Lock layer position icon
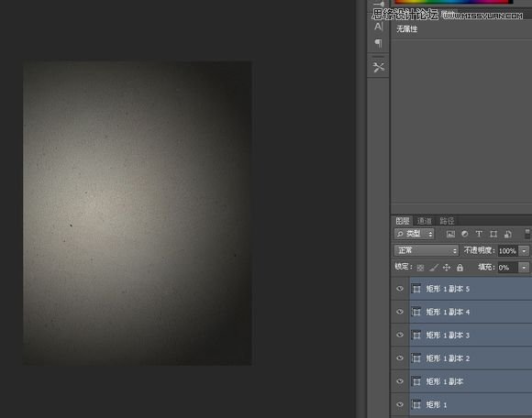This screenshot has height=418, width=532. 447,268
